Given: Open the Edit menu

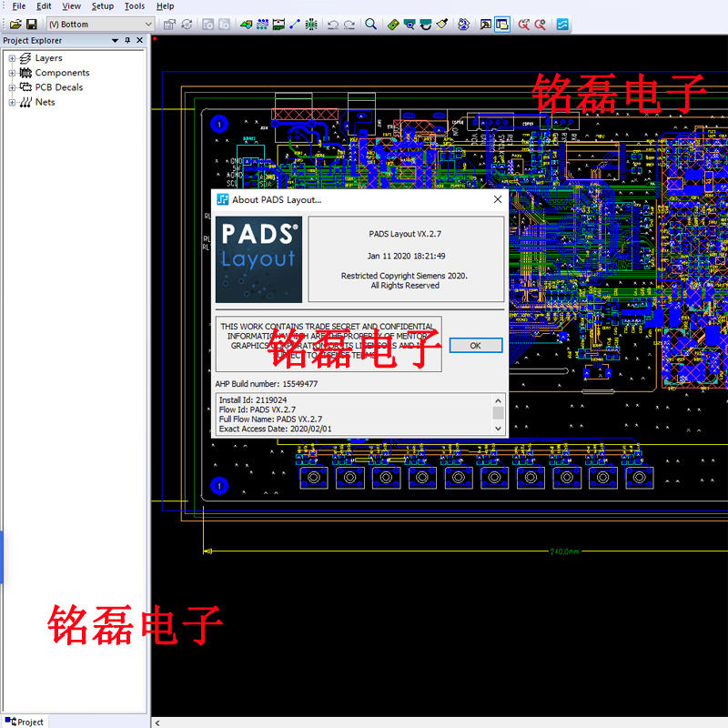Looking at the screenshot, I should click(44, 6).
